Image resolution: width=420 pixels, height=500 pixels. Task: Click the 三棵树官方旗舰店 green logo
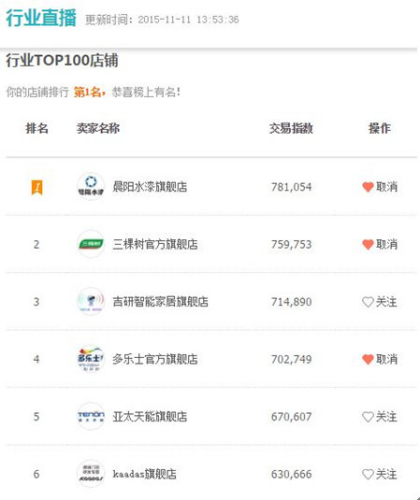91,244
